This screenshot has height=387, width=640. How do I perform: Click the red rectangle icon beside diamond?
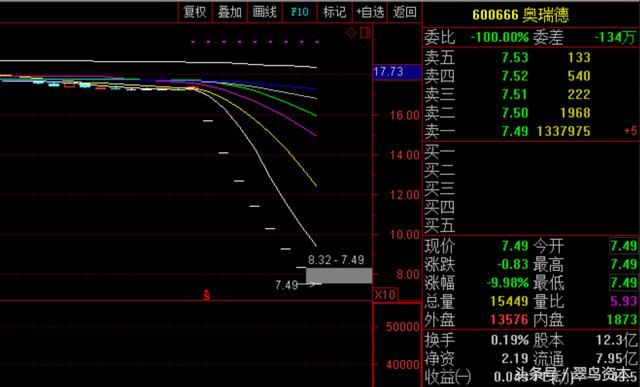point(365,33)
